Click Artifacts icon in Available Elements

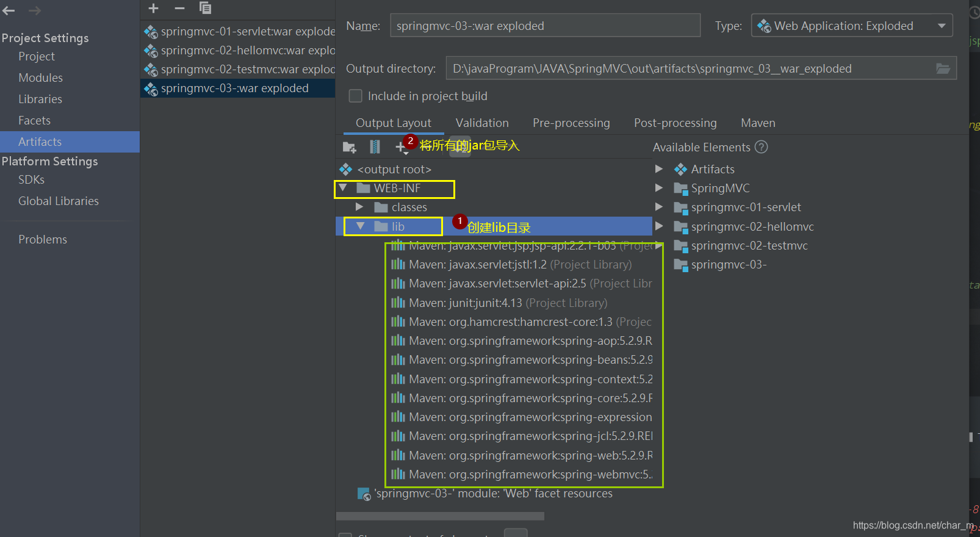coord(681,169)
